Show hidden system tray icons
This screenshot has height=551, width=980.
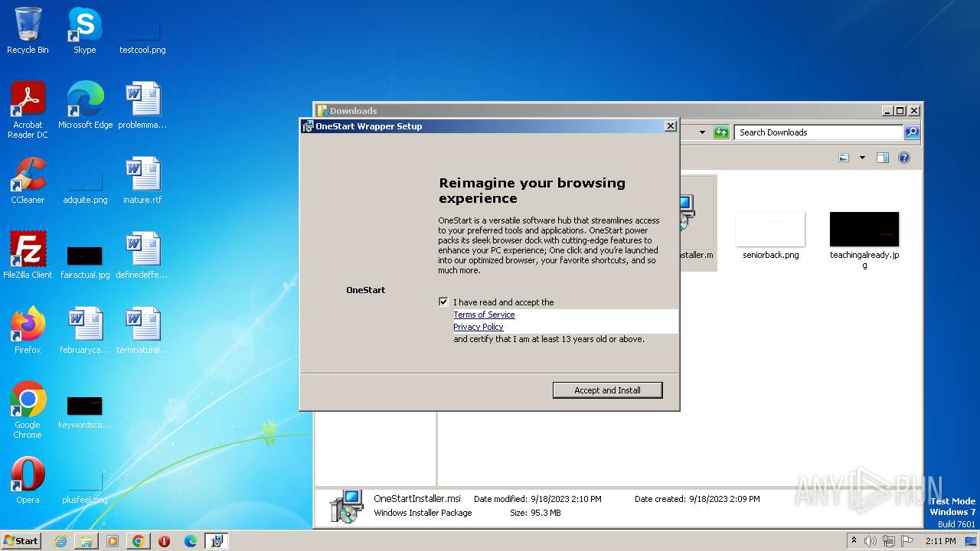[854, 541]
